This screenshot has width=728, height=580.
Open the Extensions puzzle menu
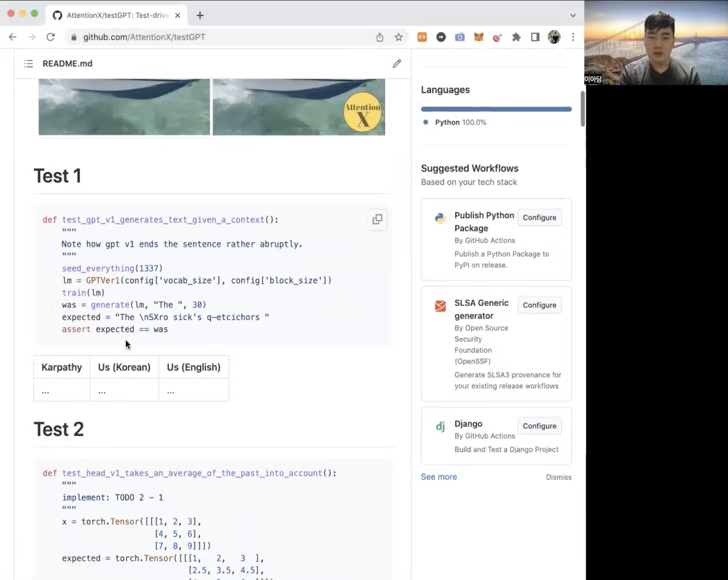(516, 37)
